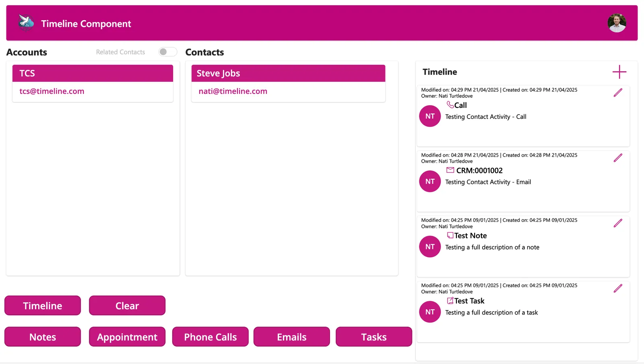Click the Test Task title
Screen dimensions: 644x364
coord(469,301)
